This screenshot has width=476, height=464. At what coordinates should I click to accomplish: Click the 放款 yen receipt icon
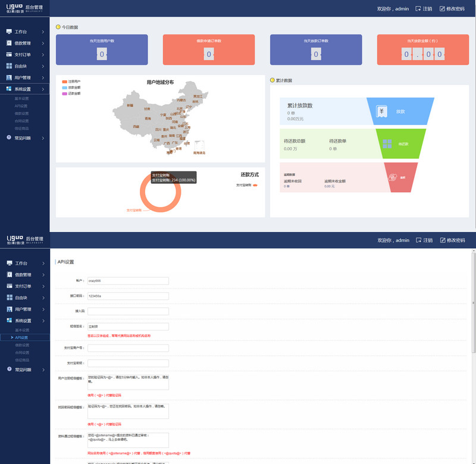point(381,111)
